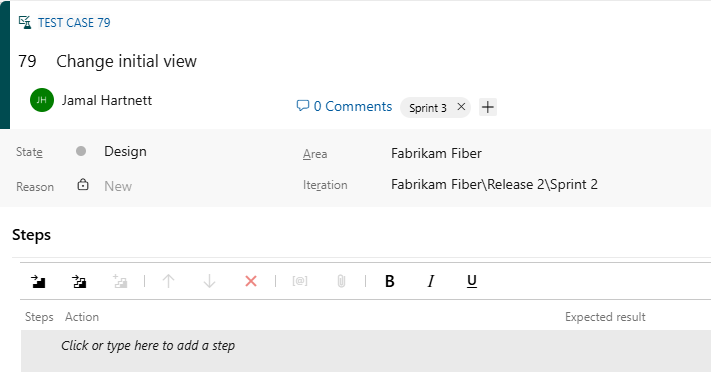The height and width of the screenshot is (379, 711).
Task: Click the Expected result column header
Action: (x=605, y=317)
